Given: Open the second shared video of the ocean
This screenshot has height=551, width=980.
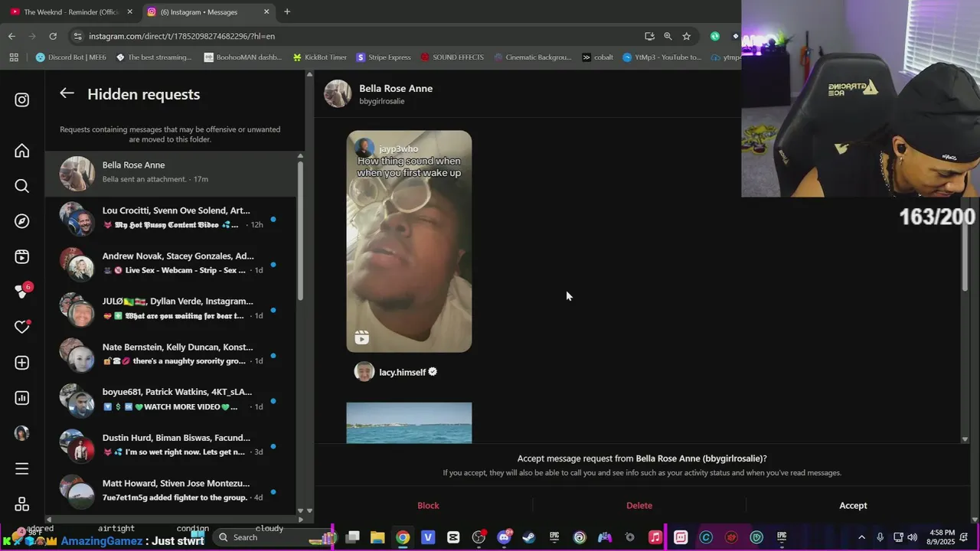Looking at the screenshot, I should 409,422.
